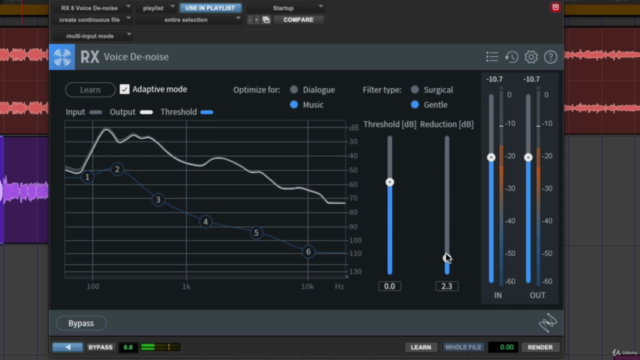Select threshold node 6 on the curve

coord(308,252)
